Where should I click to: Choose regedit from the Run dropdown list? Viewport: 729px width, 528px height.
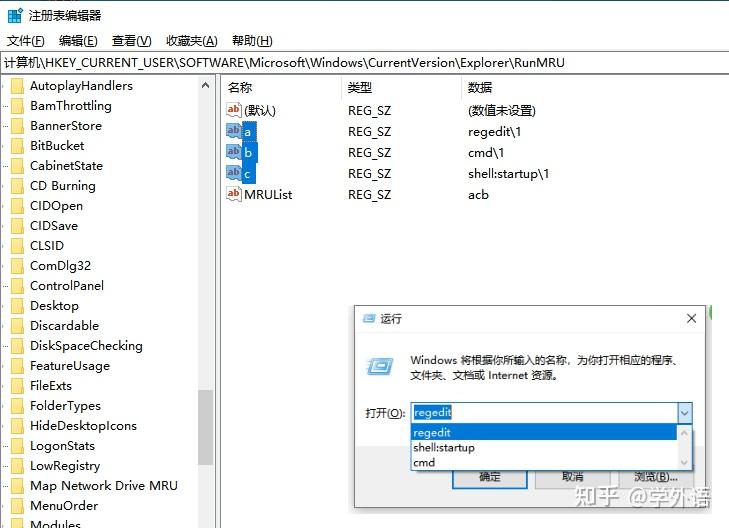click(543, 433)
